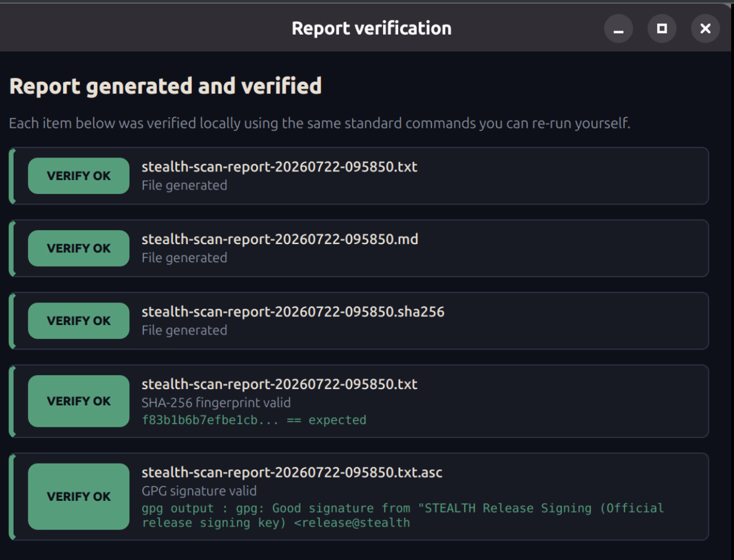Click the 'Each item below was verified locally' description

pyautogui.click(x=320, y=123)
